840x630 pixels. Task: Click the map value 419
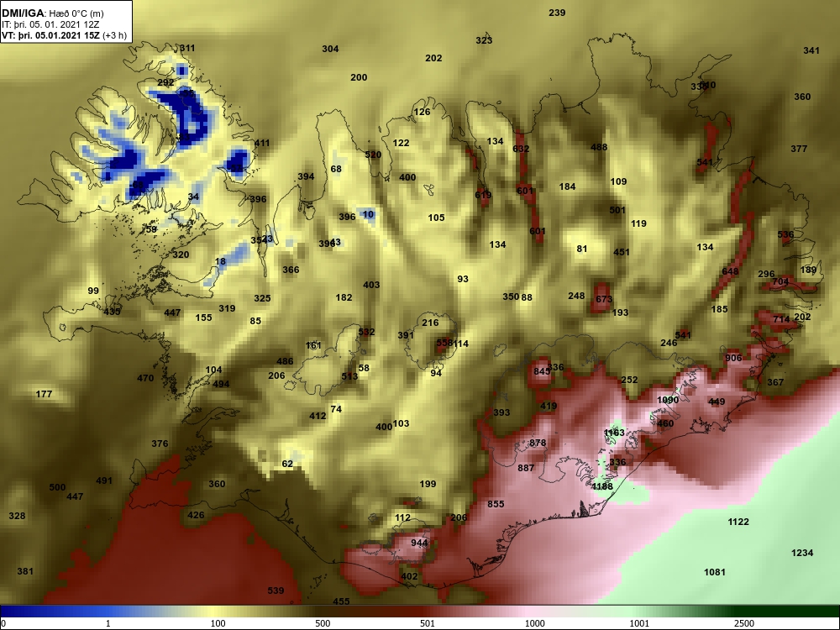coord(549,406)
